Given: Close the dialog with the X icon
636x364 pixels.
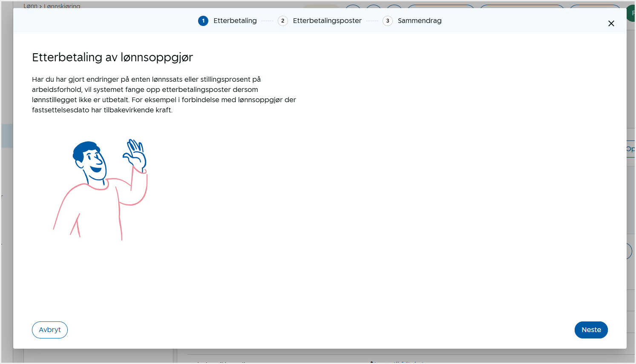Looking at the screenshot, I should 611,23.
